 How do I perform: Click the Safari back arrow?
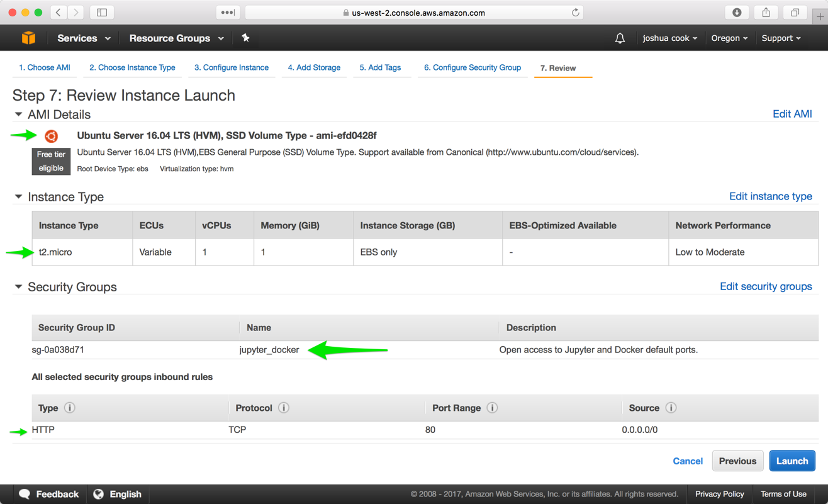59,12
